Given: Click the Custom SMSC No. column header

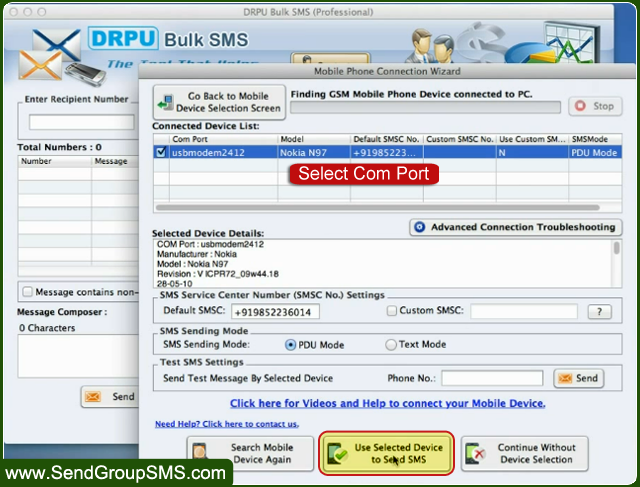Looking at the screenshot, I should click(460, 139).
